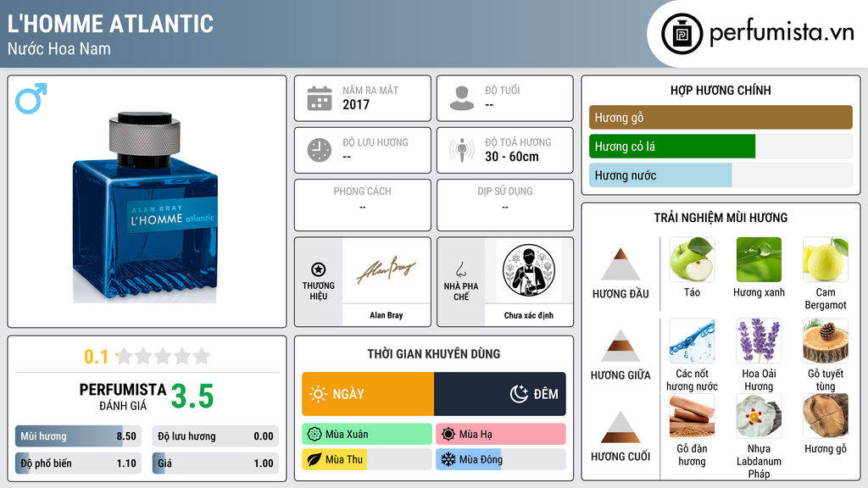This screenshot has width=868, height=488.
Task: Click the flower icon for Mùa Xuân
Action: [x=314, y=434]
